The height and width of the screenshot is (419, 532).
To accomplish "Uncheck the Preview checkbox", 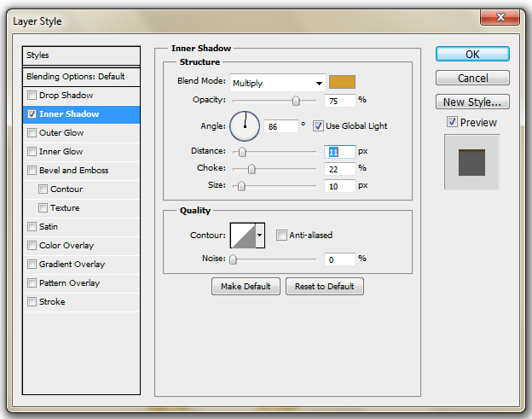I will tap(452, 123).
